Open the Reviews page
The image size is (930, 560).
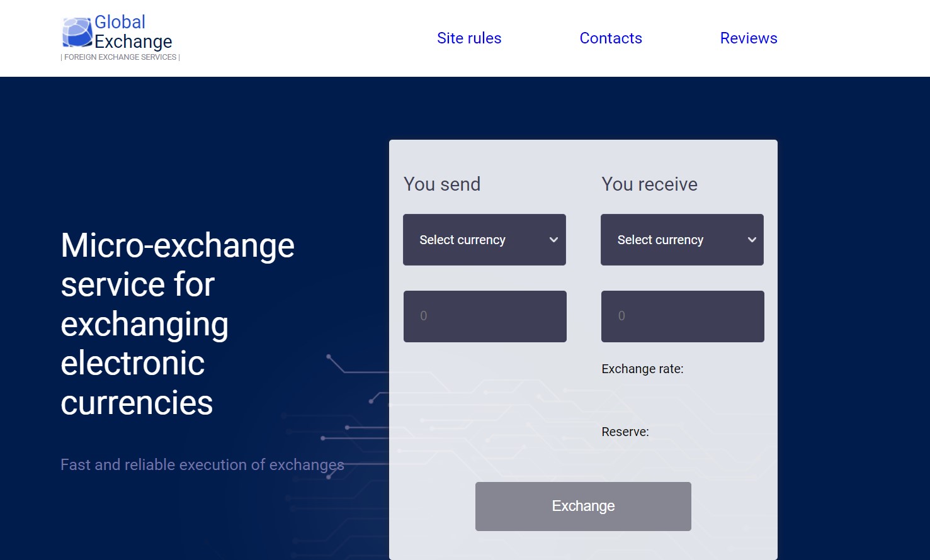click(748, 38)
